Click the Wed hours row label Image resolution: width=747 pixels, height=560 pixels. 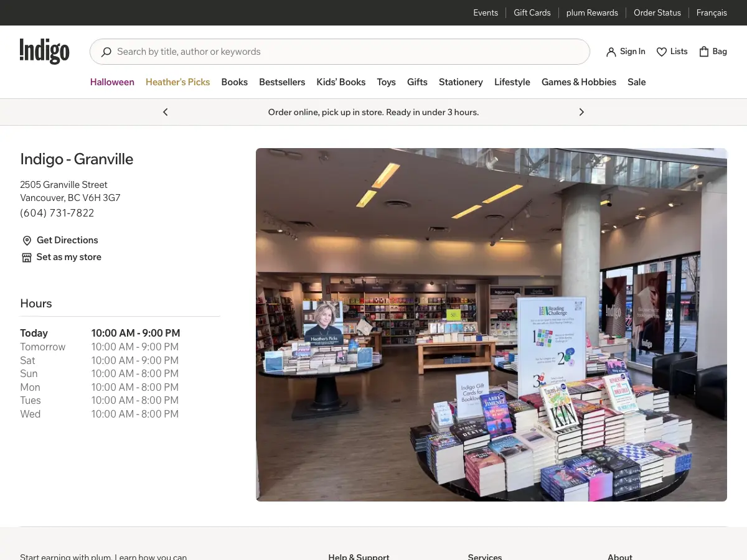(30, 414)
